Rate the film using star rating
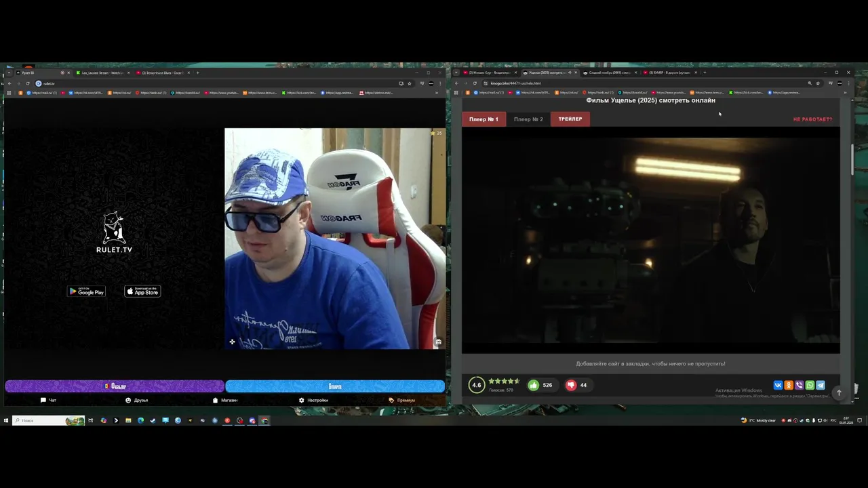The width and height of the screenshot is (868, 488). [504, 381]
